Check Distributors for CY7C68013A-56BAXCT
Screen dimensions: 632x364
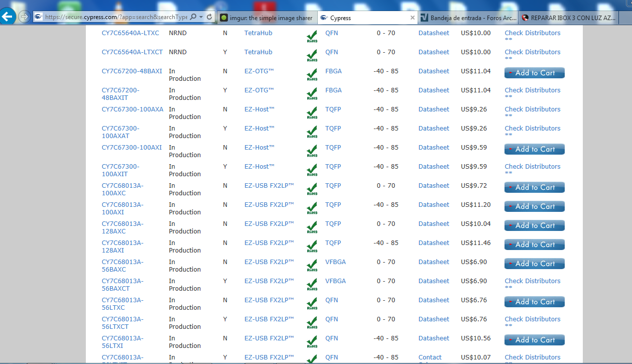tap(533, 281)
